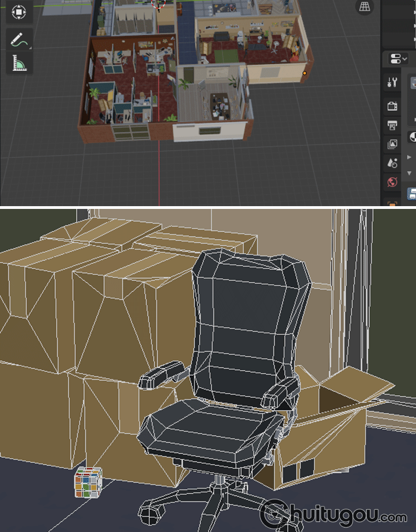
Task: Collapse the expanded down-arrow panel in Properties
Action: [x=409, y=173]
